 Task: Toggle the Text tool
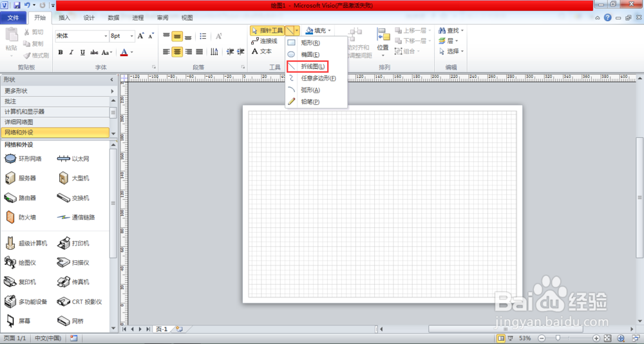pos(261,52)
